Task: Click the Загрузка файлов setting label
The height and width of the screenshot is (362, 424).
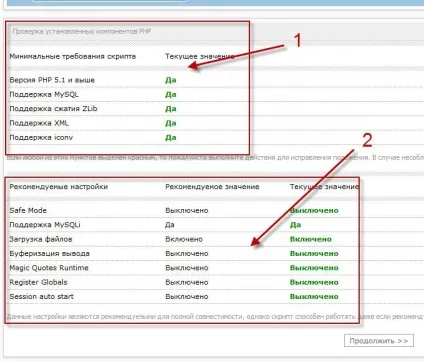Action: click(41, 239)
